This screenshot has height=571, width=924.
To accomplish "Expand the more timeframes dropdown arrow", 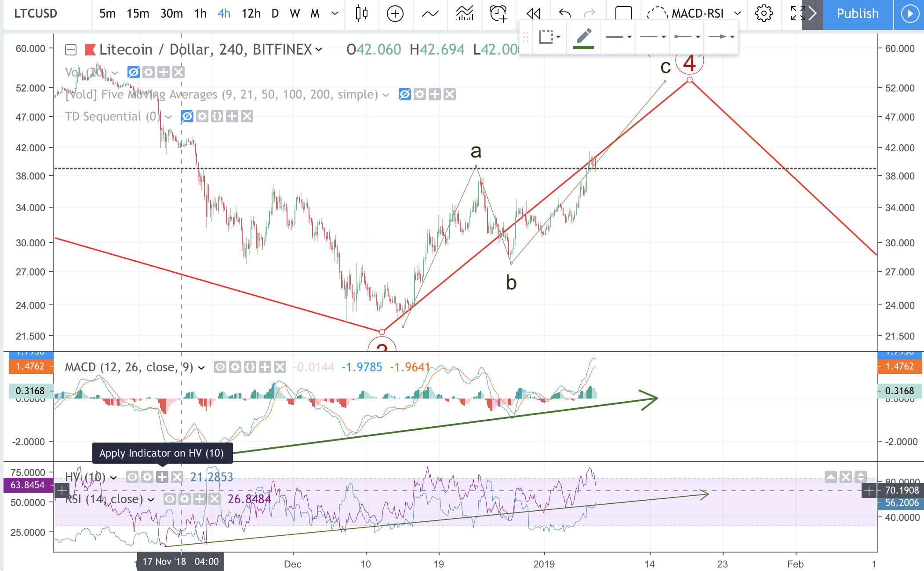I will point(335,14).
